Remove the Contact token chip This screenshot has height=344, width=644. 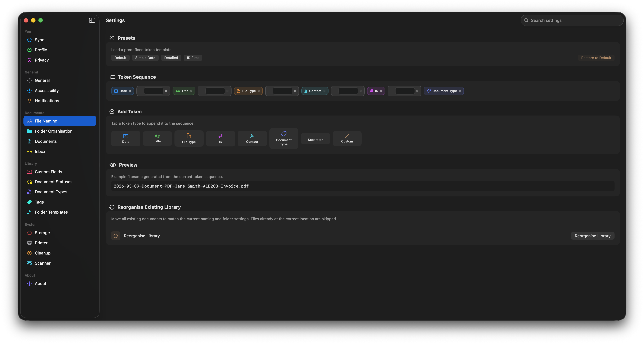324,91
